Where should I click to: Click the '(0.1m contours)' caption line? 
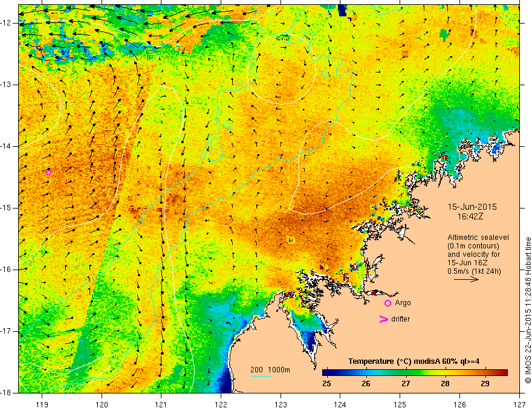click(473, 246)
